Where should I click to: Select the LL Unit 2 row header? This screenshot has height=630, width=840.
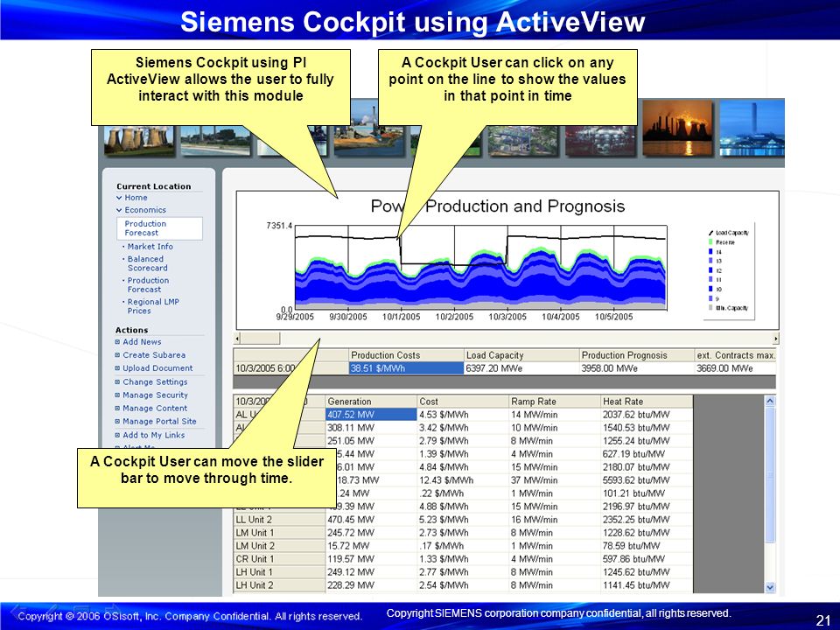point(280,520)
